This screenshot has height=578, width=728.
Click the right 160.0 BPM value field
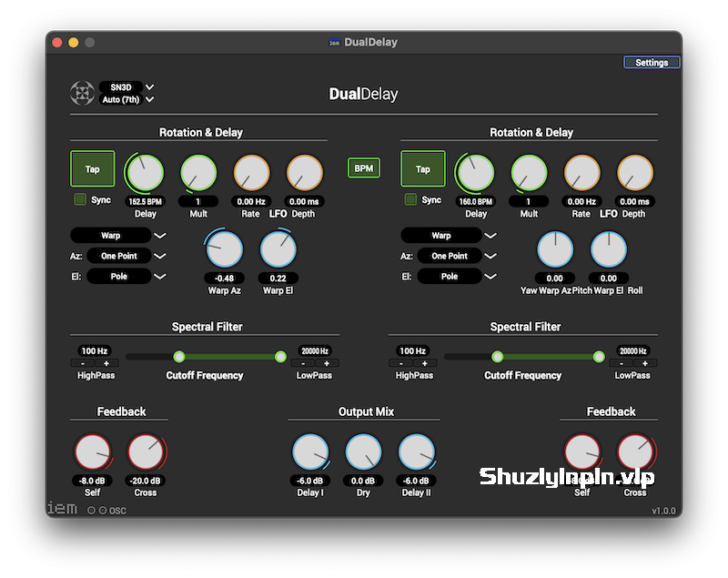click(x=476, y=201)
